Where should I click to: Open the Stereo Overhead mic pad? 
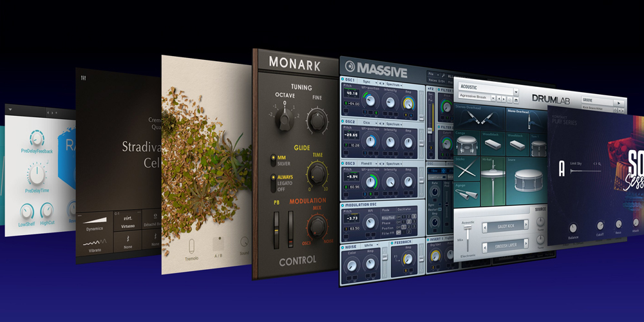click(480, 117)
